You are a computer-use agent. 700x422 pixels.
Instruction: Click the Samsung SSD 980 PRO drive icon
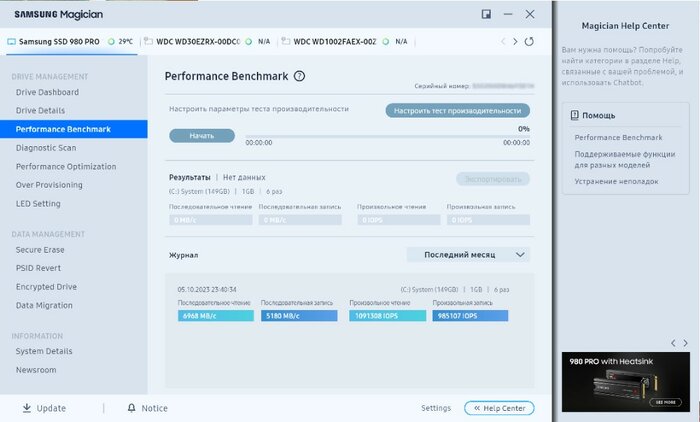[12, 42]
